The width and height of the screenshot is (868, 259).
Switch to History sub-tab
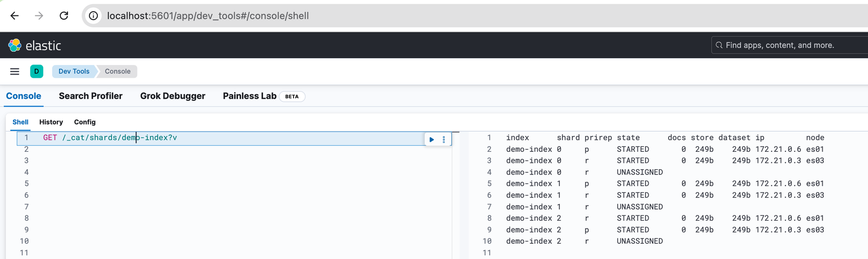(51, 122)
